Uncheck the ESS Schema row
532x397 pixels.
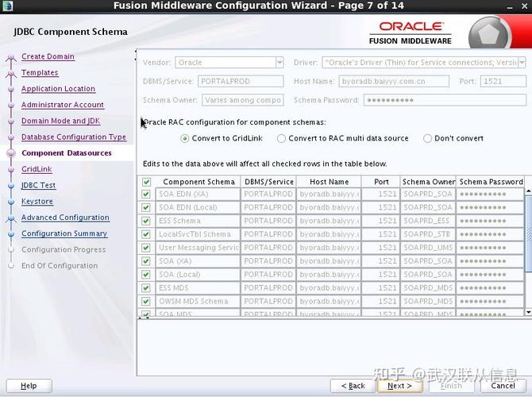pyautogui.click(x=146, y=221)
